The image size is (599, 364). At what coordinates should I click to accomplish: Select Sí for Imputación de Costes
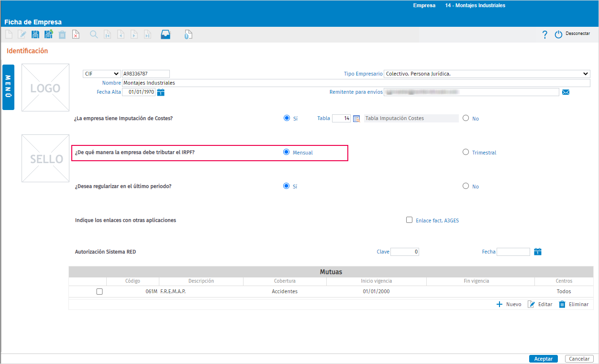[287, 118]
